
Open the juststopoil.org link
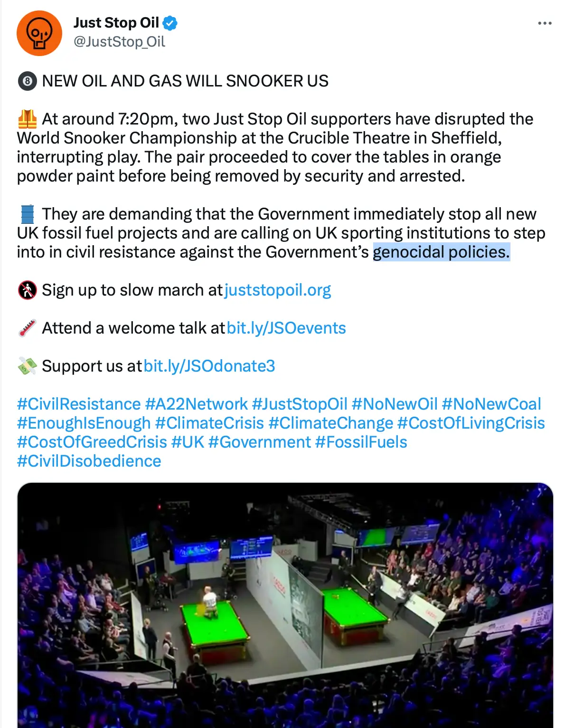click(x=277, y=290)
